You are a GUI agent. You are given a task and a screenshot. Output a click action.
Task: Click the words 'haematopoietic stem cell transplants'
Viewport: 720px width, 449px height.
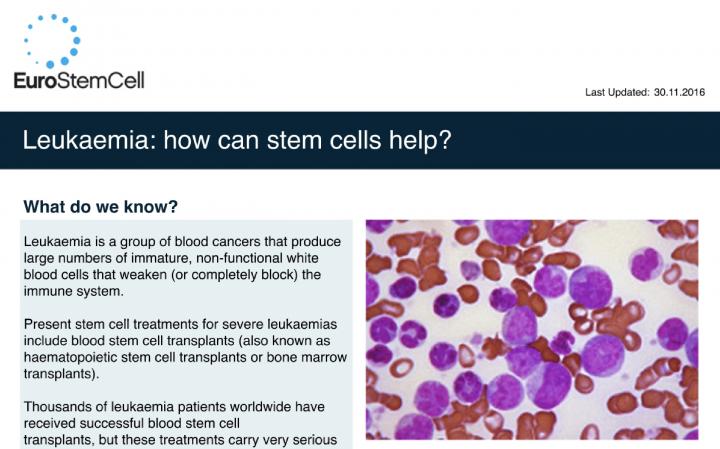[135, 357]
